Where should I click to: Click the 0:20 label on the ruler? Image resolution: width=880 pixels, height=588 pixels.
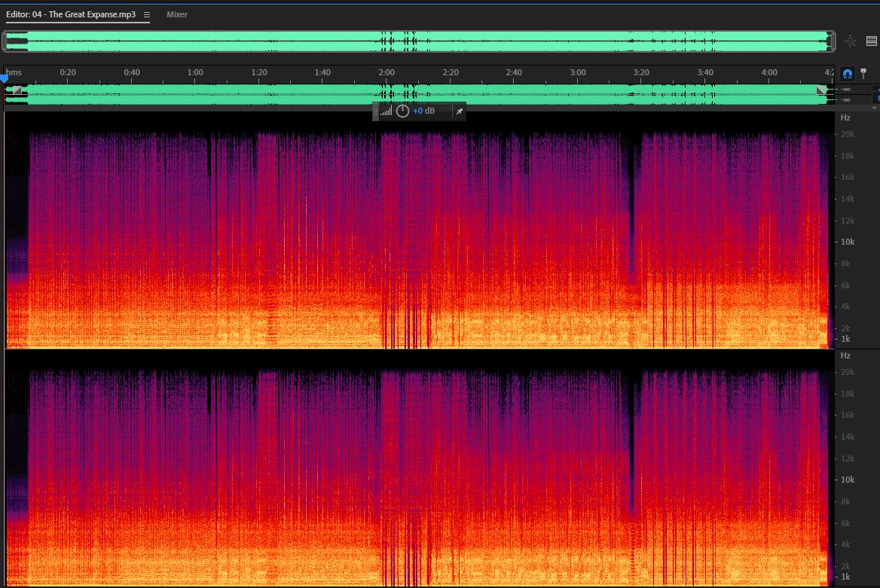pyautogui.click(x=68, y=72)
